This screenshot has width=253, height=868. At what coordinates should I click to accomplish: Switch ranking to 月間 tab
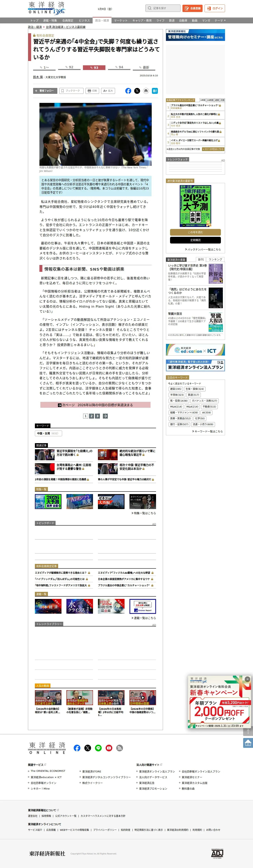click(222, 100)
